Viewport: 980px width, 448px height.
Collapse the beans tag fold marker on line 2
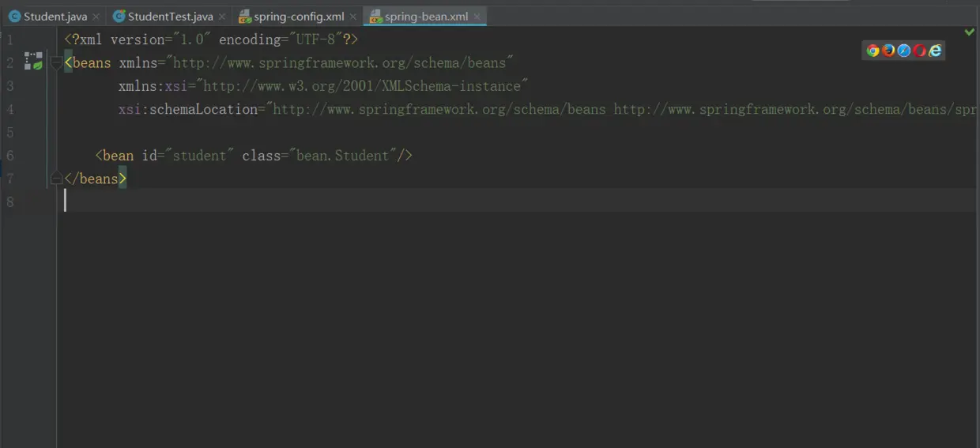(x=56, y=62)
